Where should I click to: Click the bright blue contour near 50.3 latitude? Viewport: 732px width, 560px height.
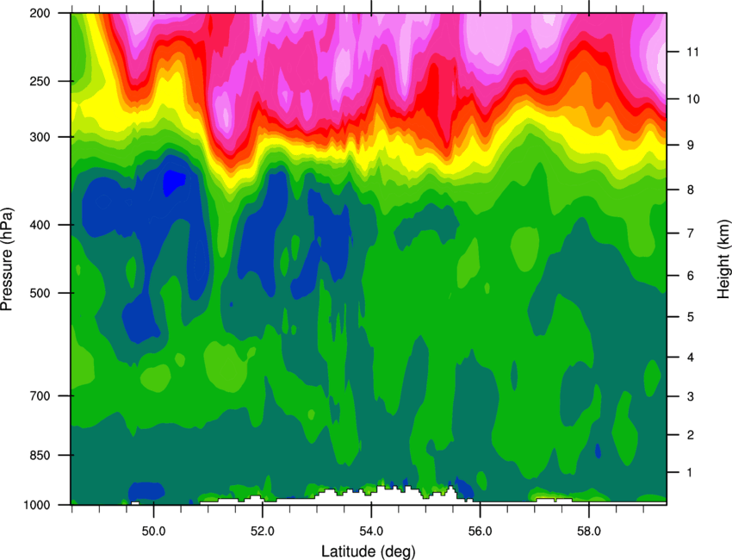(x=173, y=182)
